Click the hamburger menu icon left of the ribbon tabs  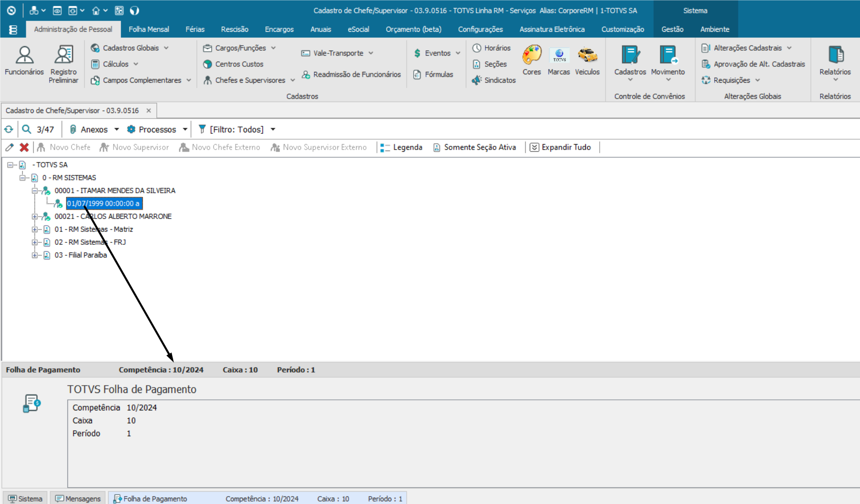(13, 30)
